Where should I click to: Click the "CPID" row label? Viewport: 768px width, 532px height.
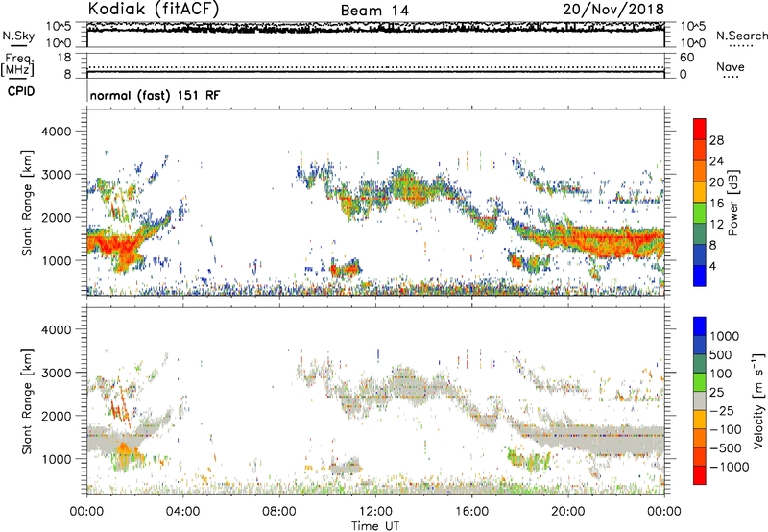21,91
